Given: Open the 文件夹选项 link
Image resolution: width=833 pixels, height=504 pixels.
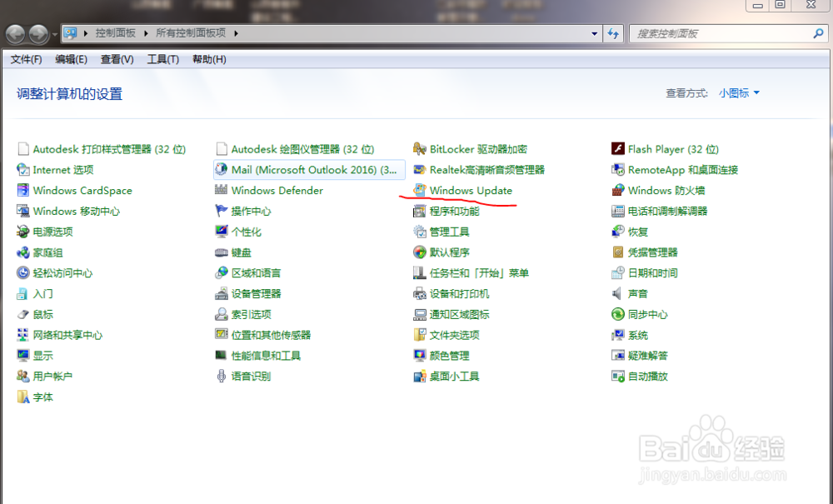Looking at the screenshot, I should click(454, 335).
